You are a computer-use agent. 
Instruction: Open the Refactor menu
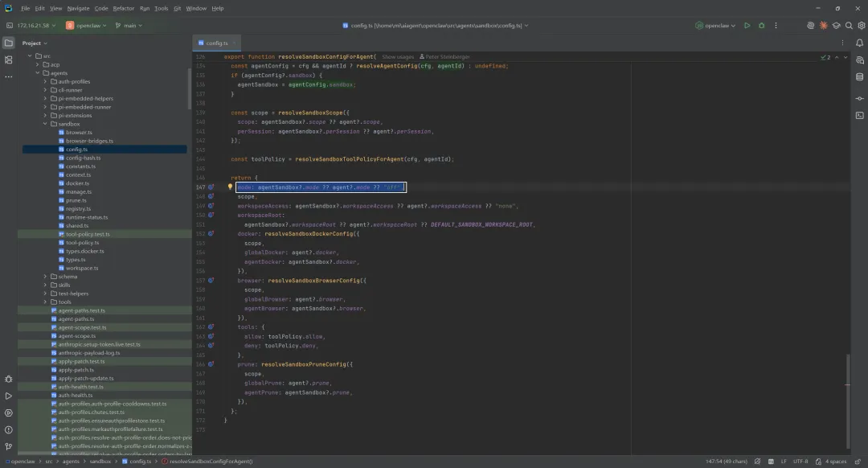[x=124, y=8]
